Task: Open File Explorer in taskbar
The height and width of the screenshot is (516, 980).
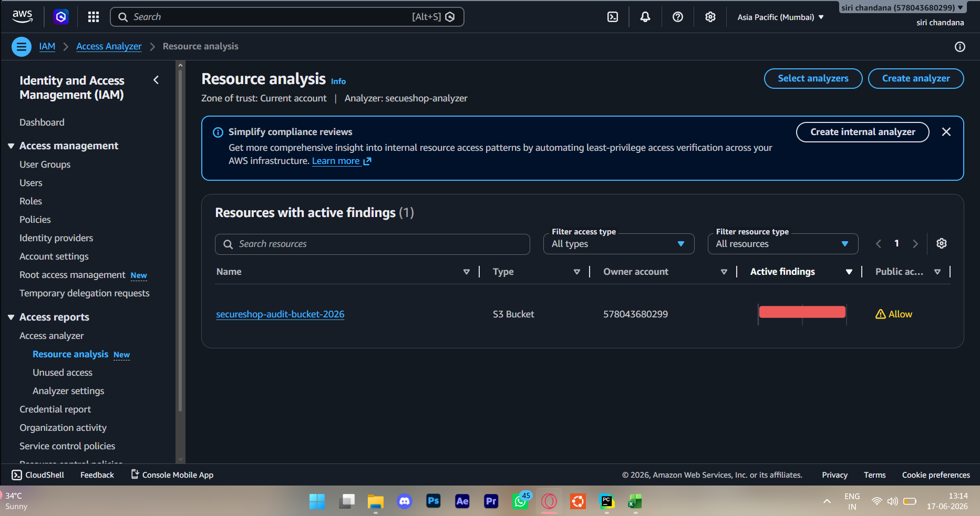Action: coord(375,501)
